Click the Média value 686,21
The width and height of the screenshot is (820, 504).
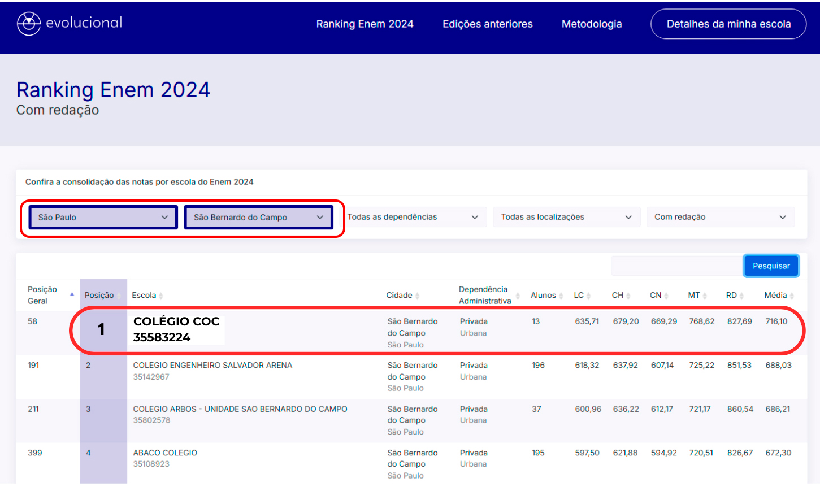[x=778, y=409]
